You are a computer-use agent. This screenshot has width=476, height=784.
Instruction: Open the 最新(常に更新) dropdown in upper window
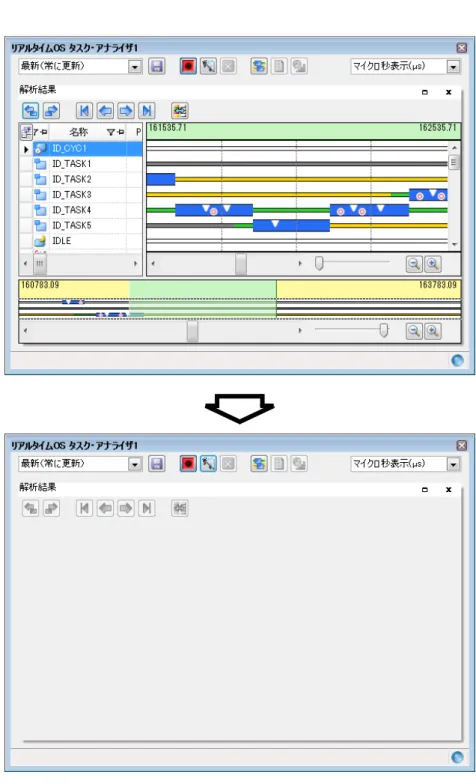[x=135, y=66]
